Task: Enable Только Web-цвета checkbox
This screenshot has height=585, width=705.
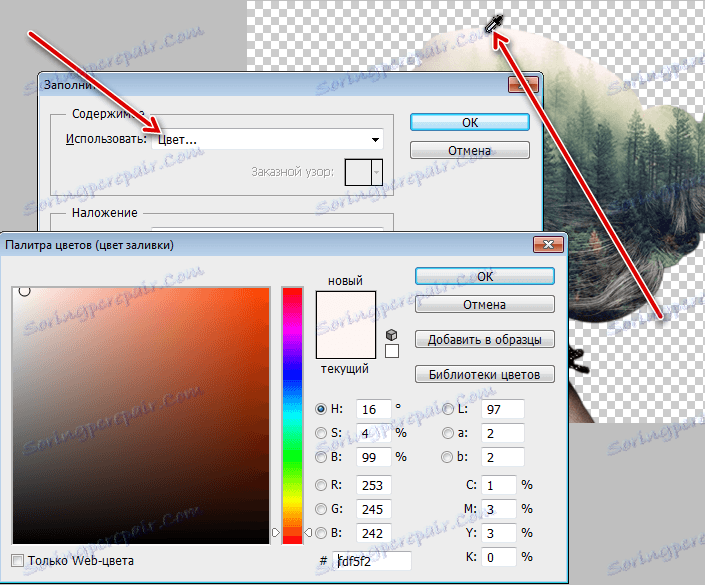Action: (18, 561)
